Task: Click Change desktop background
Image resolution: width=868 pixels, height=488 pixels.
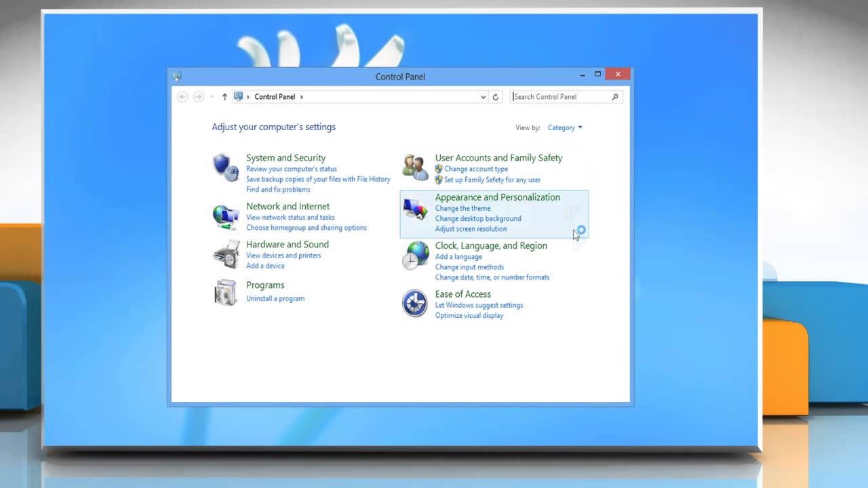Action: [478, 218]
